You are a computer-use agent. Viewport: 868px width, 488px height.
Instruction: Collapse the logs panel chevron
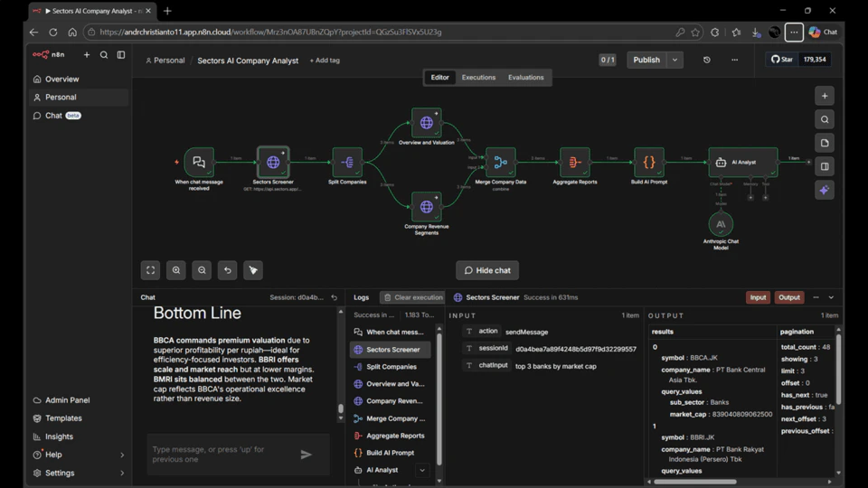(831, 297)
